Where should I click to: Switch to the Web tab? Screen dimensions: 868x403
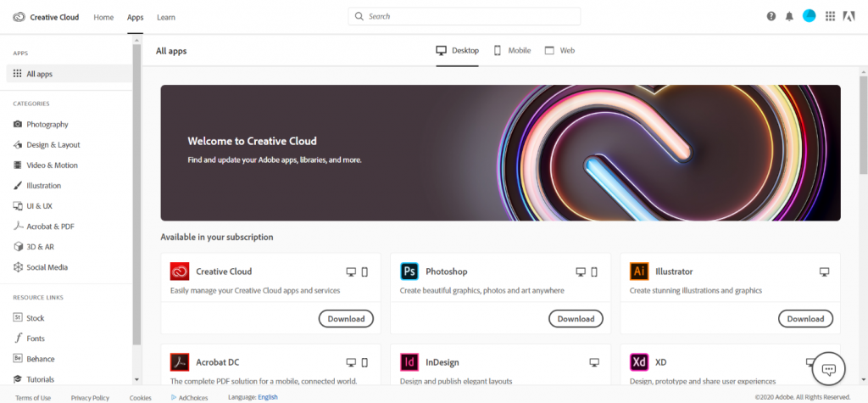559,50
